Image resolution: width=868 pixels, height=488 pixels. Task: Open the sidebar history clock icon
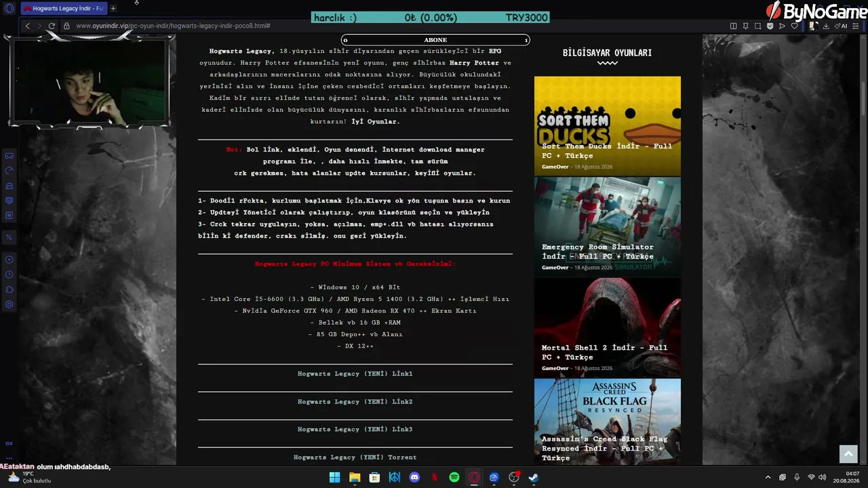[x=9, y=274]
